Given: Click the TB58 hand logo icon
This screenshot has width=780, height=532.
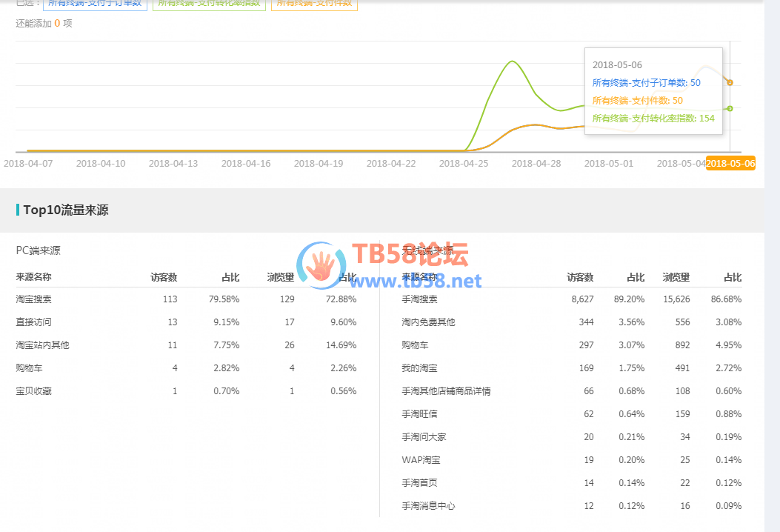Looking at the screenshot, I should [x=321, y=265].
